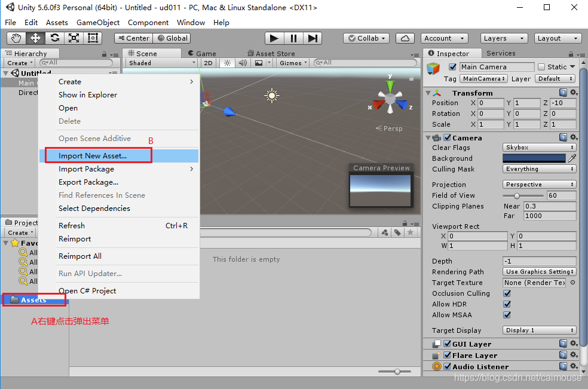Open Camera component gear settings
The height and width of the screenshot is (389, 588).
574,137
